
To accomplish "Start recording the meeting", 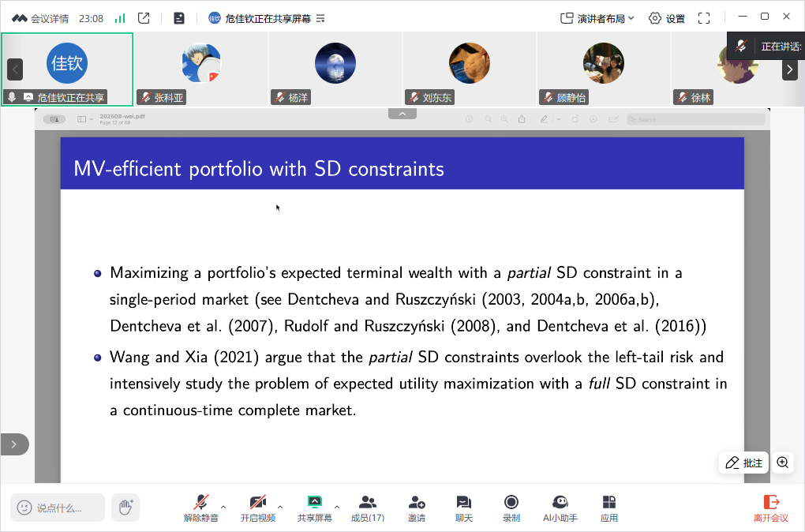I will click(511, 508).
